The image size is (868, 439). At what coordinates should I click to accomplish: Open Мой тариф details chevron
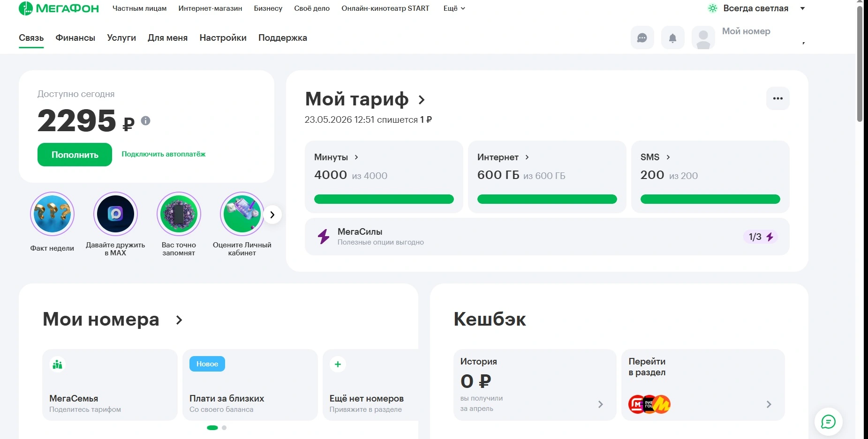422,100
